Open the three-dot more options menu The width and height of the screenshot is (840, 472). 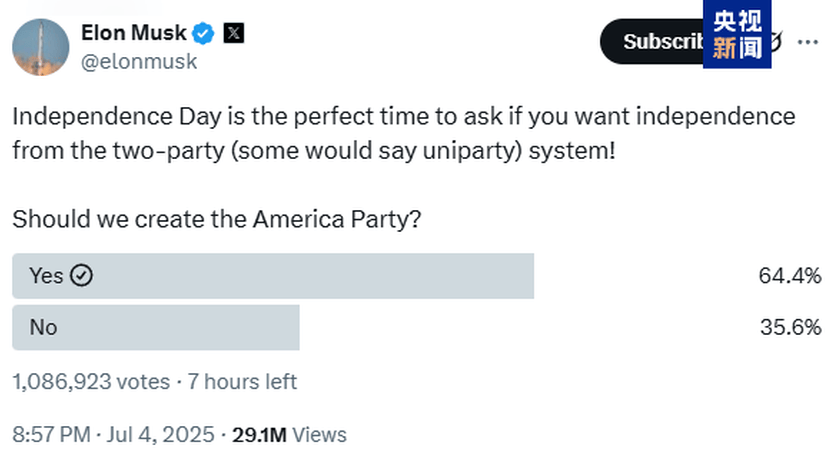point(807,42)
